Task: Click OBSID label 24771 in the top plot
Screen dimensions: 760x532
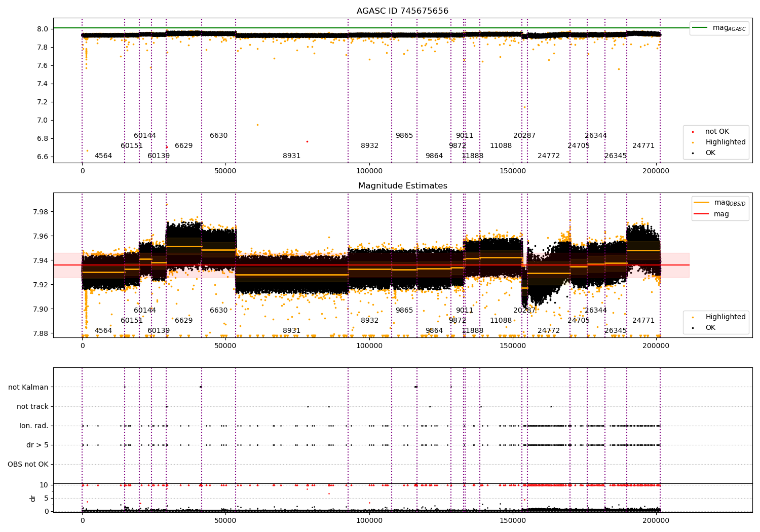Action: tap(643, 146)
